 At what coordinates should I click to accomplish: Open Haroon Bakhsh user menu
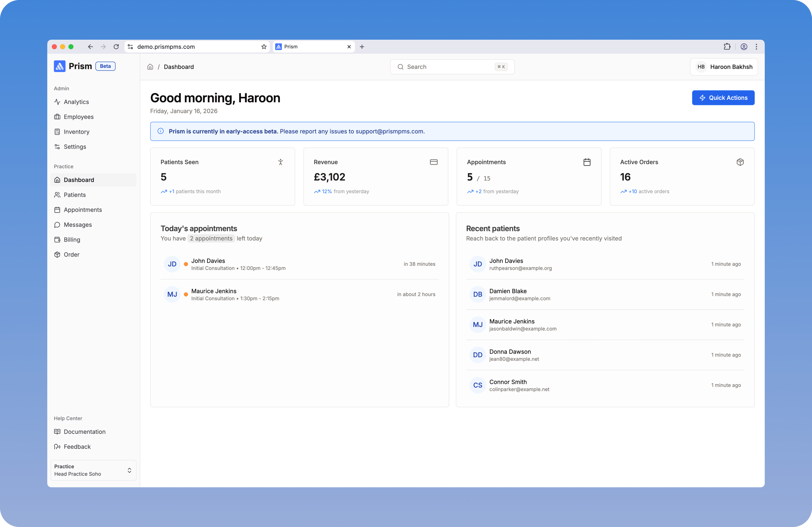point(724,67)
